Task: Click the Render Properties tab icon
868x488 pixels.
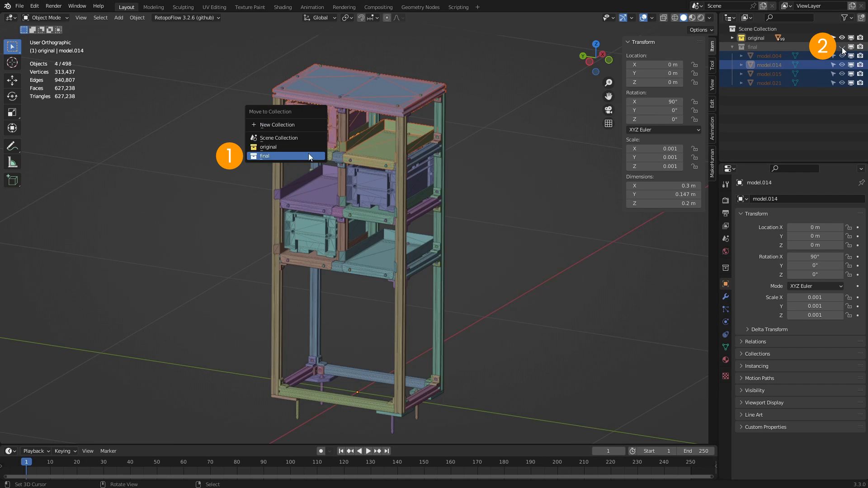Action: click(725, 199)
